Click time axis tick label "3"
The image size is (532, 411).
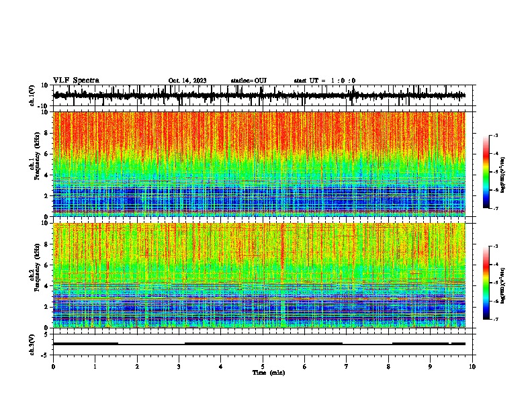(x=179, y=367)
